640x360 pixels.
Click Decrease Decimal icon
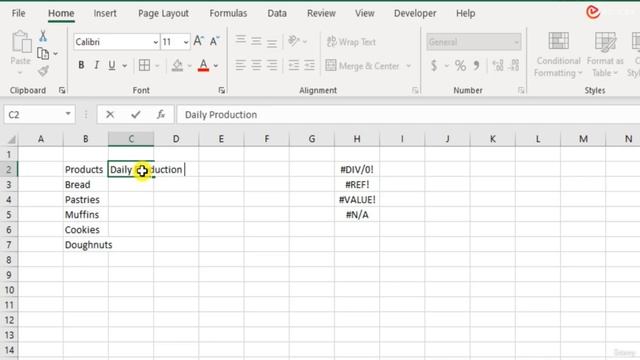coord(514,65)
